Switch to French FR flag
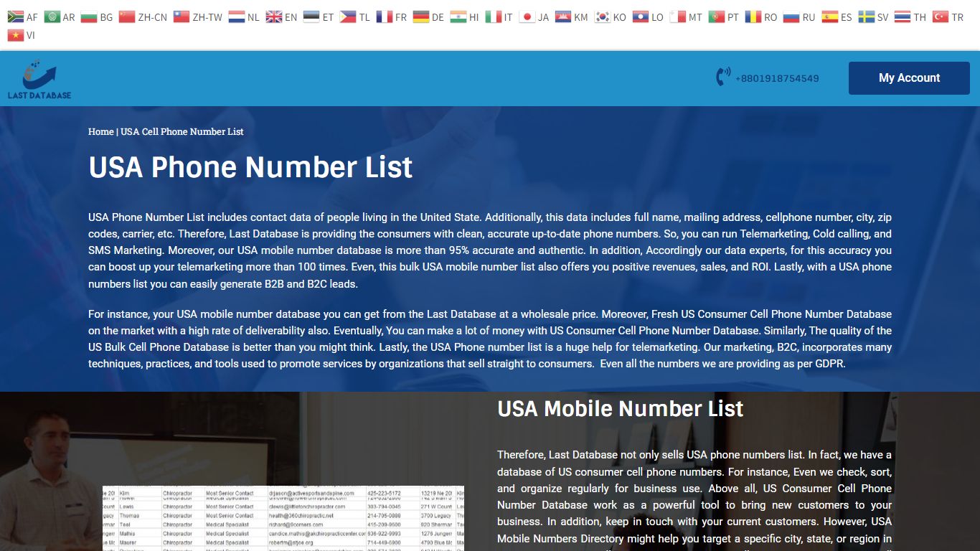The height and width of the screenshot is (551, 980). [x=392, y=17]
